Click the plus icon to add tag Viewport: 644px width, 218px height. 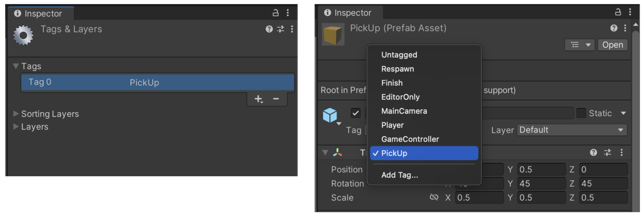point(258,99)
